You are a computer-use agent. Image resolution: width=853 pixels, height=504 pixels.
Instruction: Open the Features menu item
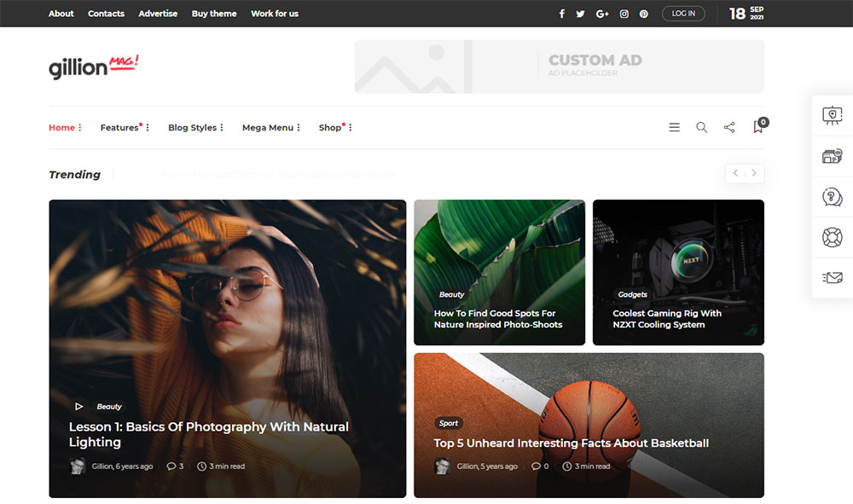(x=119, y=127)
